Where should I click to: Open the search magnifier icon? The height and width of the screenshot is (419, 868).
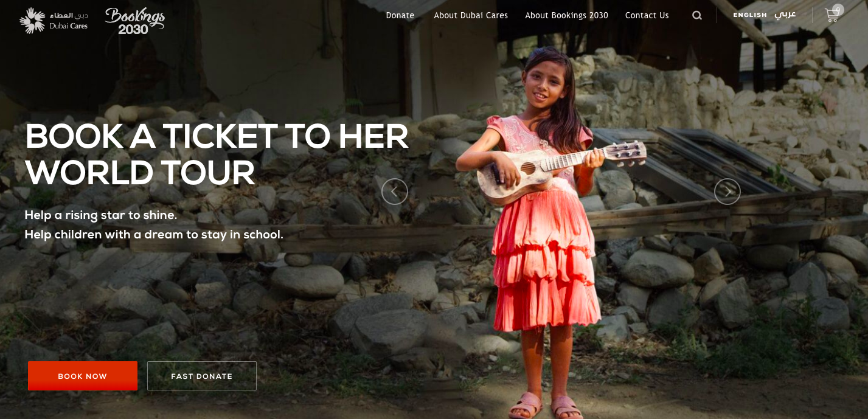(x=697, y=16)
